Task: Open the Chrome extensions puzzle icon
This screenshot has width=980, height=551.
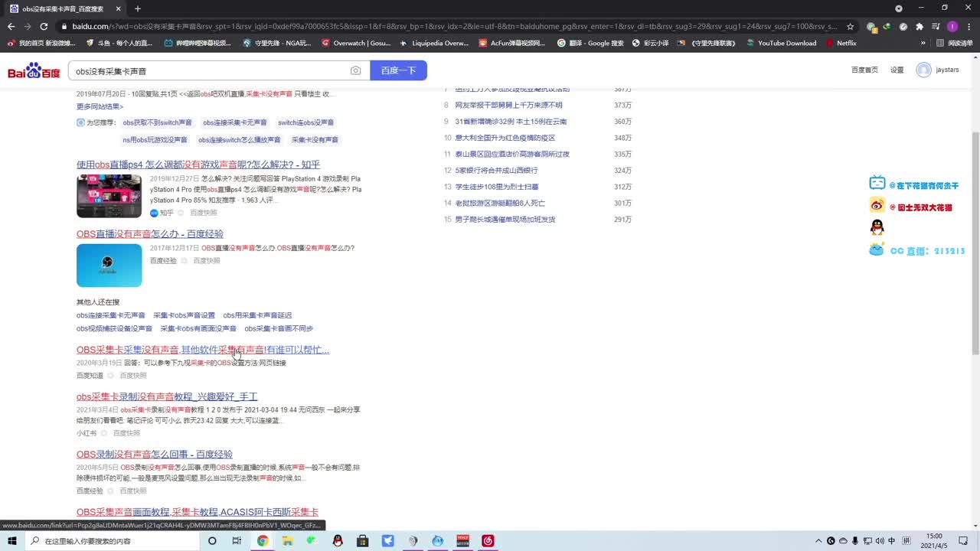Action: coord(920,26)
